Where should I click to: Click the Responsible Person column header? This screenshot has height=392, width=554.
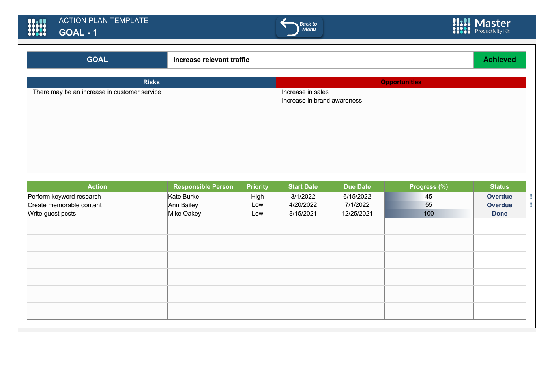[203, 187]
